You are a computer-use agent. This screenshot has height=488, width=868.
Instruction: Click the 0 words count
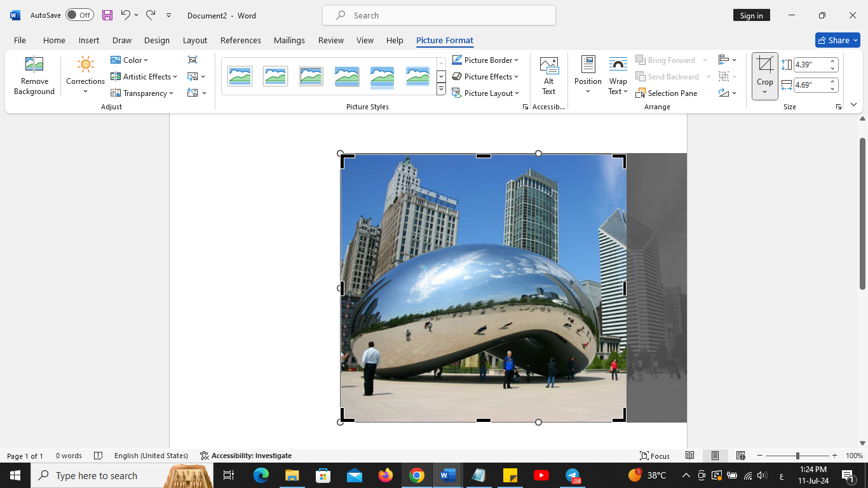[69, 456]
